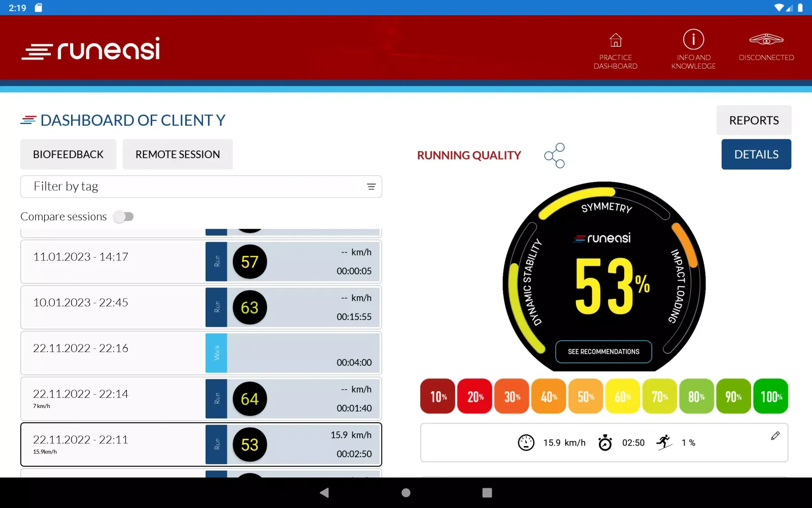Viewport: 812px width, 508px height.
Task: Open session 11.01.2023 - 14:17
Action: (x=201, y=262)
